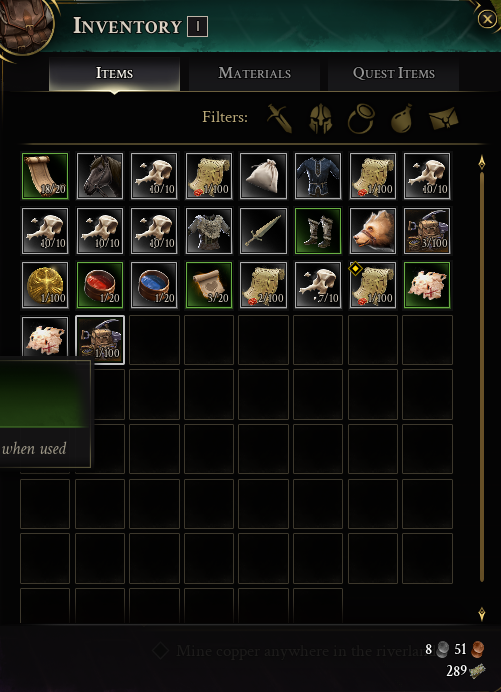501x692 pixels.
Task: Filter items by envelope icon
Action: (444, 118)
